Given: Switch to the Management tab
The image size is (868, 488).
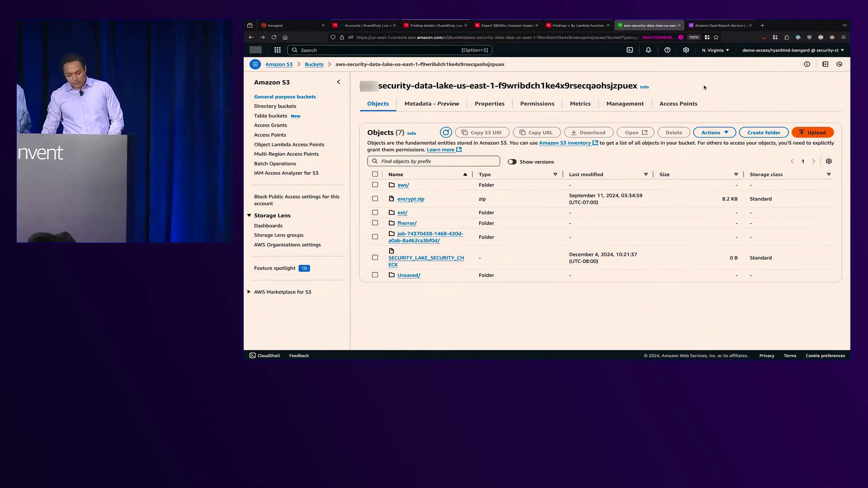Looking at the screenshot, I should click(625, 104).
